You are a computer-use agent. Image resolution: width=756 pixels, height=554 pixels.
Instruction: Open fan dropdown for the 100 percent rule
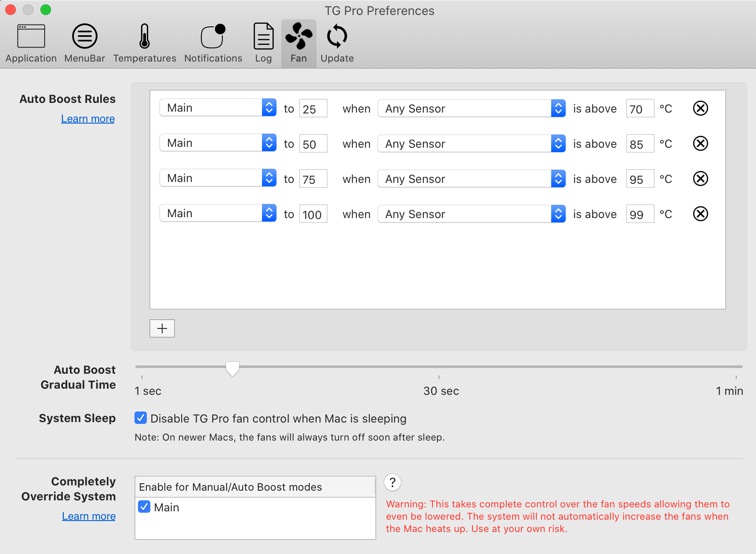(218, 213)
